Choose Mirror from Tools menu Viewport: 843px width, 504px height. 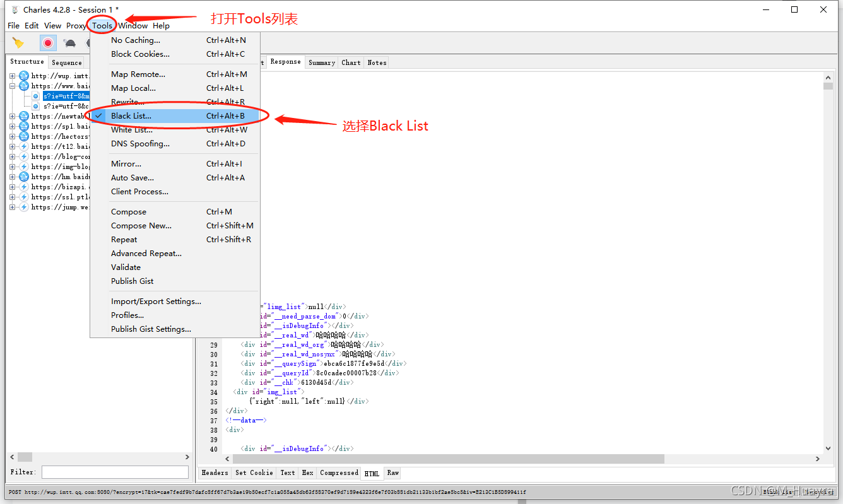point(175,164)
